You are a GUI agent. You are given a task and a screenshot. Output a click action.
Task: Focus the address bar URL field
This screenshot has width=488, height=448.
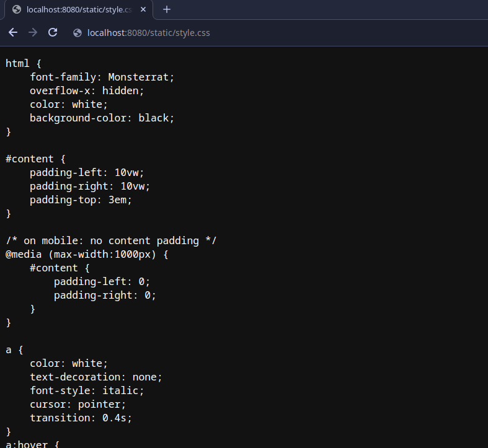click(149, 33)
